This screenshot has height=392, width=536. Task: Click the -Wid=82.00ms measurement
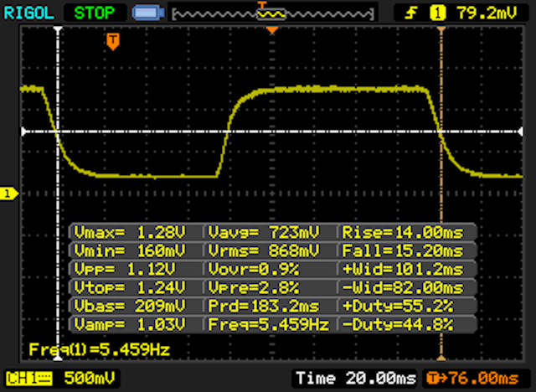click(403, 288)
